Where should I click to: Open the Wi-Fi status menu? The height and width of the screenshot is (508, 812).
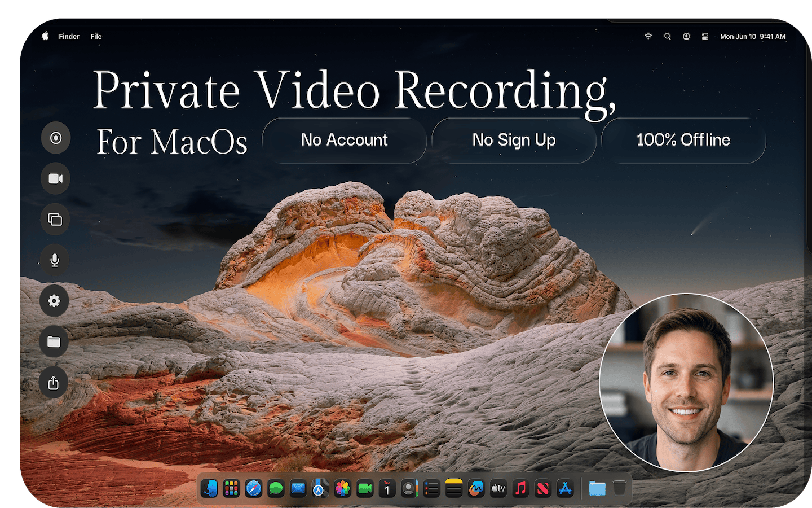(x=648, y=36)
